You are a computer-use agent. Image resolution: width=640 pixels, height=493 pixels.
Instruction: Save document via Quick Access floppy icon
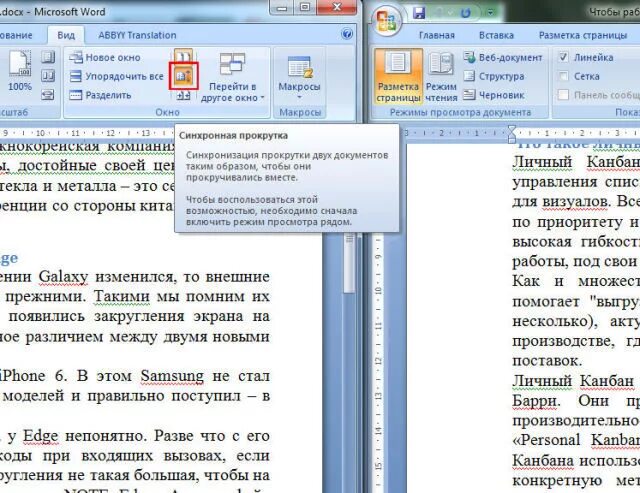pos(419,13)
